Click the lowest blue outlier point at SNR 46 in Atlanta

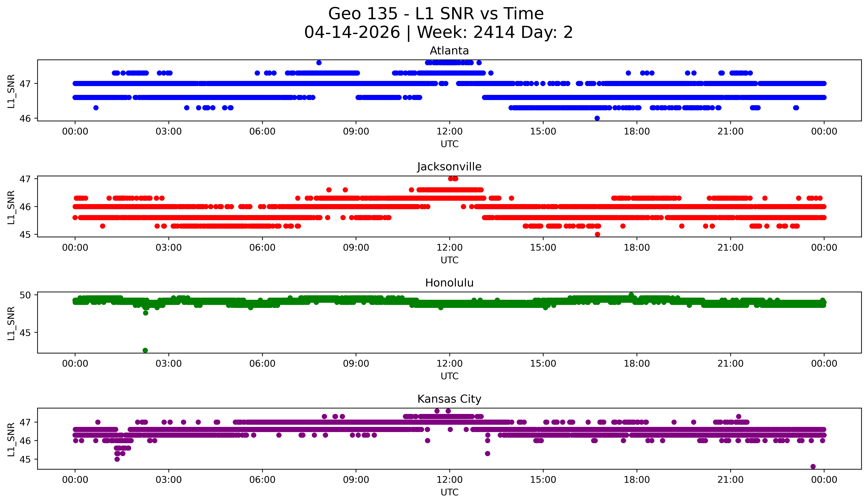coord(597,118)
